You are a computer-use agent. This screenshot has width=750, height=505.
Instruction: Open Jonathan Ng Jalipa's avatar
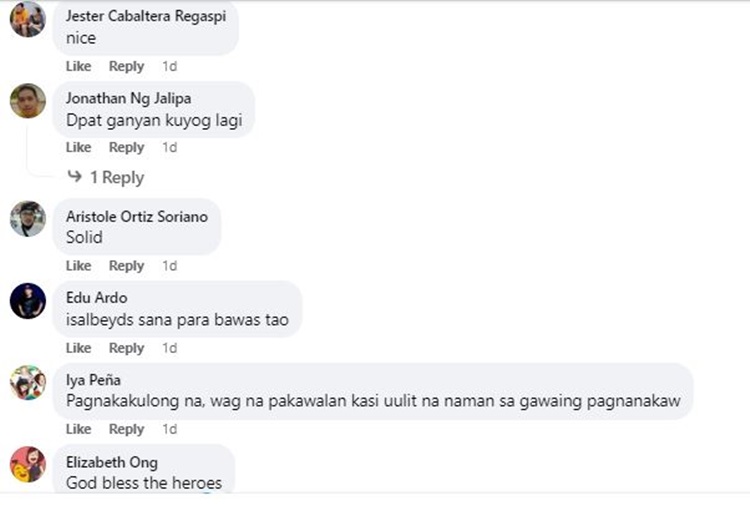click(28, 101)
